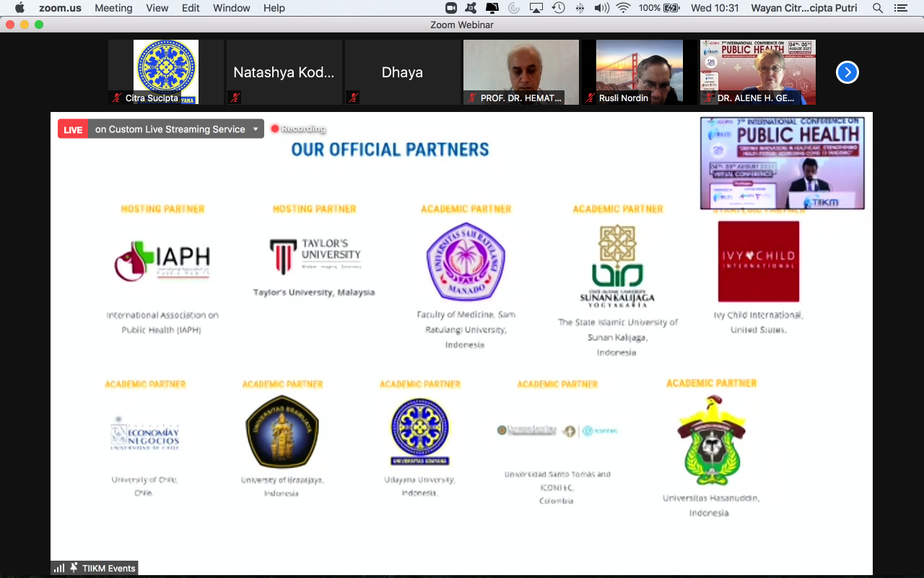Click muted mic icon on Natashya tile
The width and height of the screenshot is (924, 578).
click(x=235, y=98)
